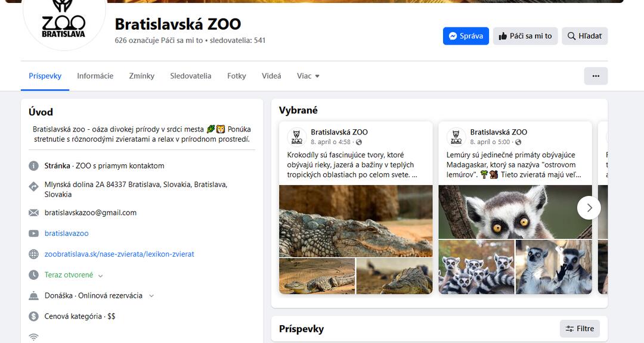The height and width of the screenshot is (343, 644).
Task: Click the clock opening hours icon
Action: 34,275
